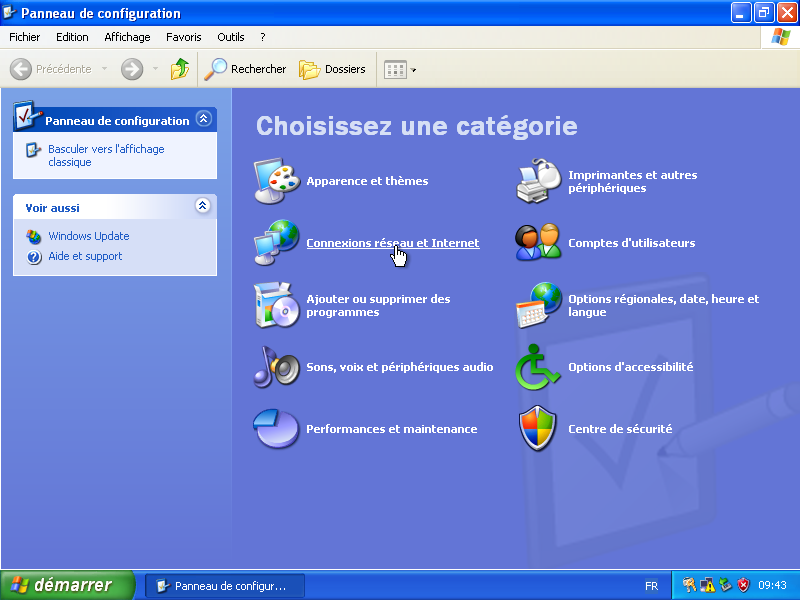Click the Windows Update icon in sidebar
This screenshot has width=800, height=600.
click(x=34, y=236)
